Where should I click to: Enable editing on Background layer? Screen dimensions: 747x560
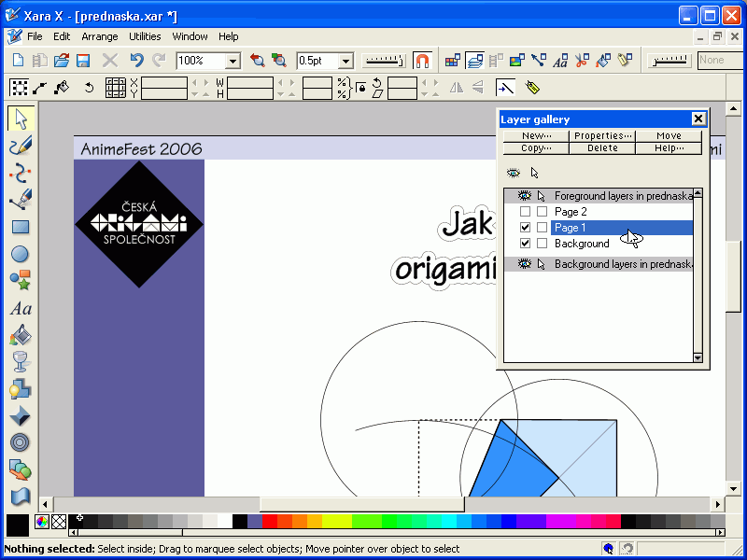point(542,244)
